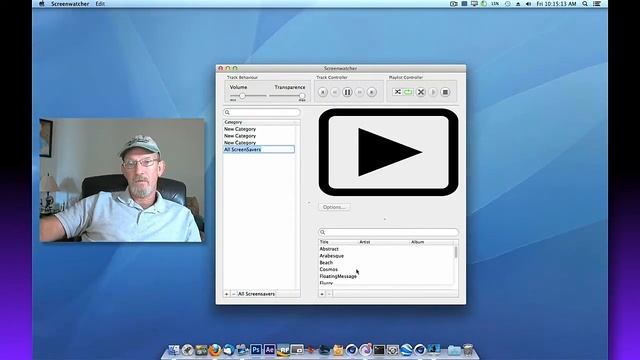Click the square stop button in Playlist Controller
This screenshot has width=640, height=360.
point(445,92)
